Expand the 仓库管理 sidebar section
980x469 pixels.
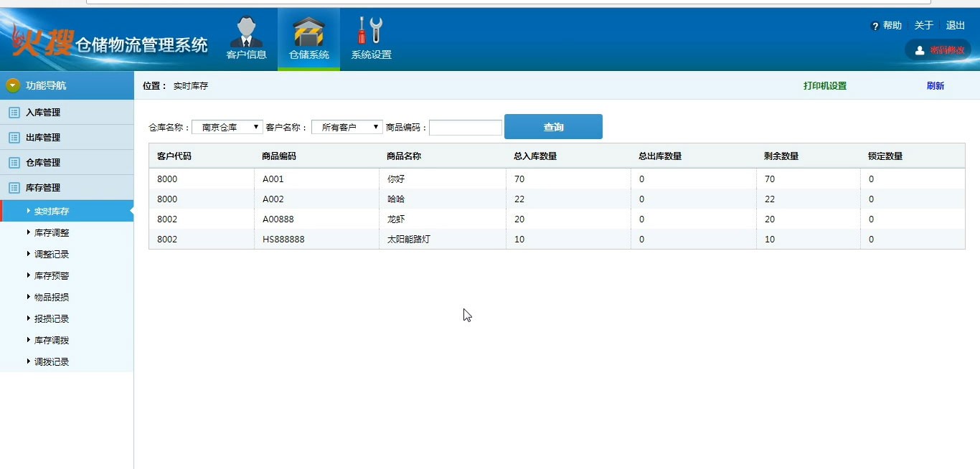43,163
